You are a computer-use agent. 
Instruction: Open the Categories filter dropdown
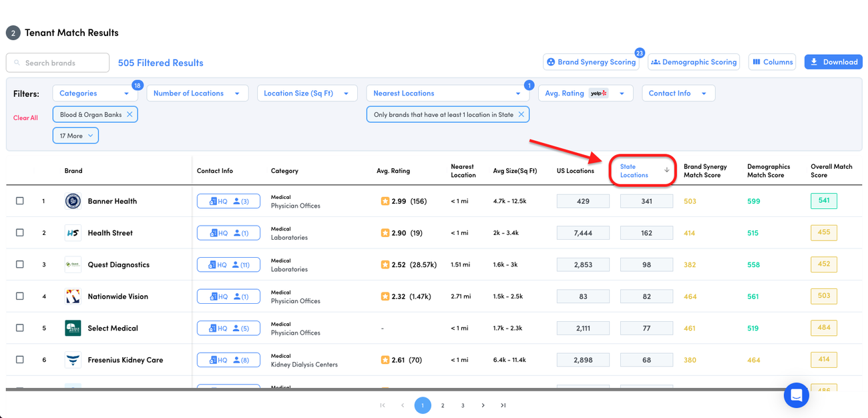point(95,93)
